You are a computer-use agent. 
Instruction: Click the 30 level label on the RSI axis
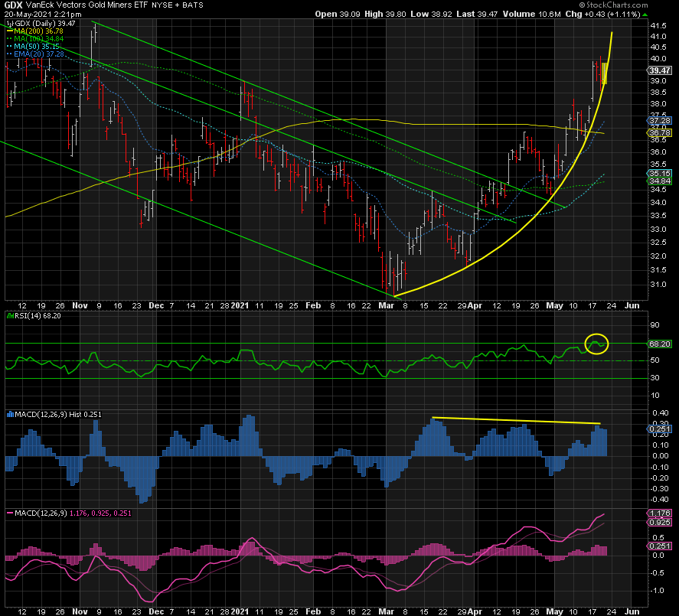point(655,378)
